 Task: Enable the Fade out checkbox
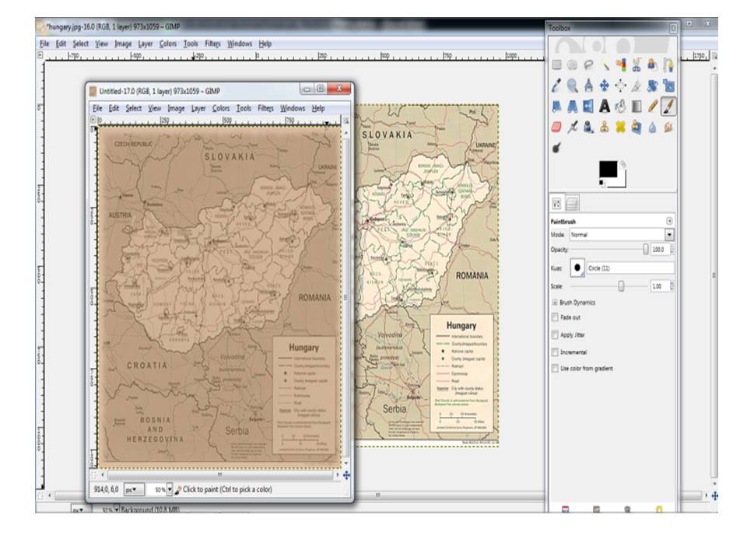click(555, 317)
